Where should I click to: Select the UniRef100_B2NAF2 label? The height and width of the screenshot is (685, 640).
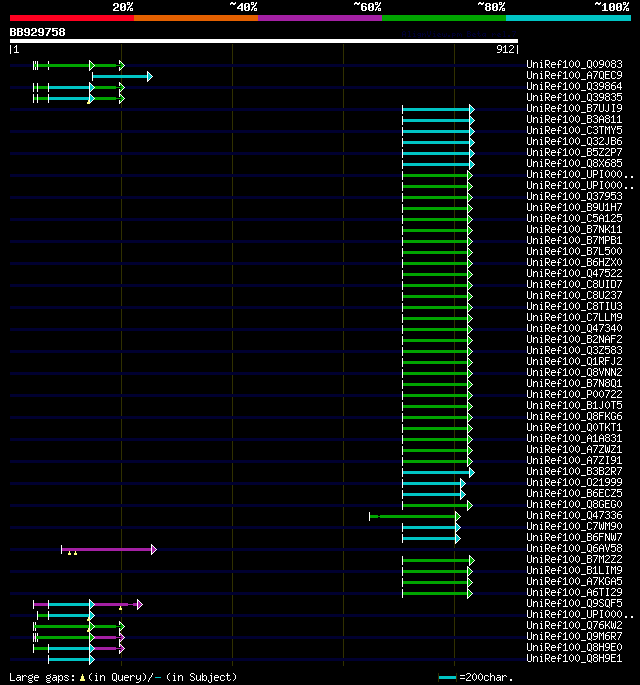click(x=574, y=339)
